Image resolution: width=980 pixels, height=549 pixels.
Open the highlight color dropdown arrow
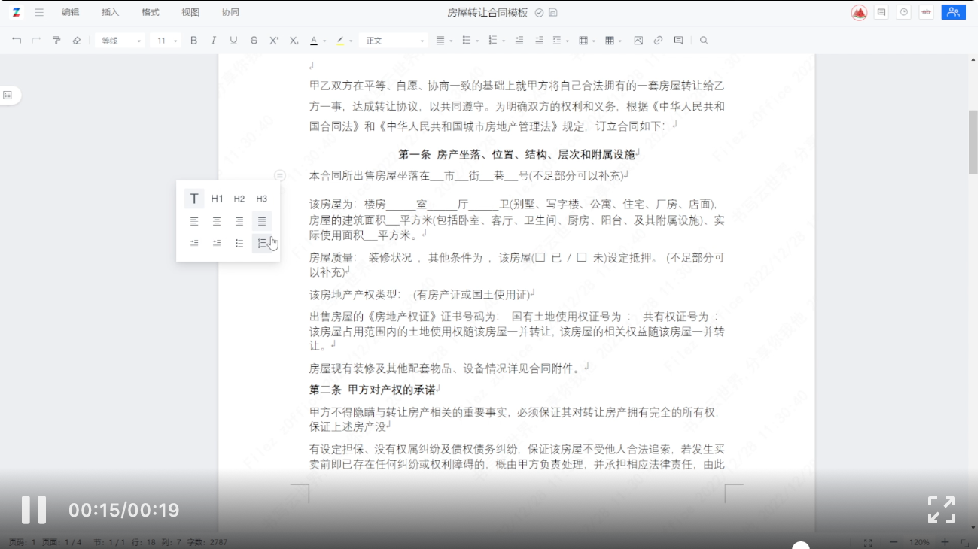point(351,41)
